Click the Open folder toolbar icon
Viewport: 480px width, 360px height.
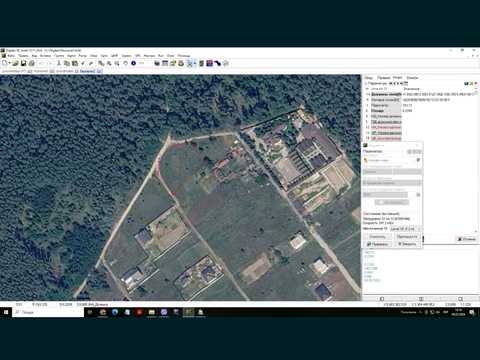15,63
